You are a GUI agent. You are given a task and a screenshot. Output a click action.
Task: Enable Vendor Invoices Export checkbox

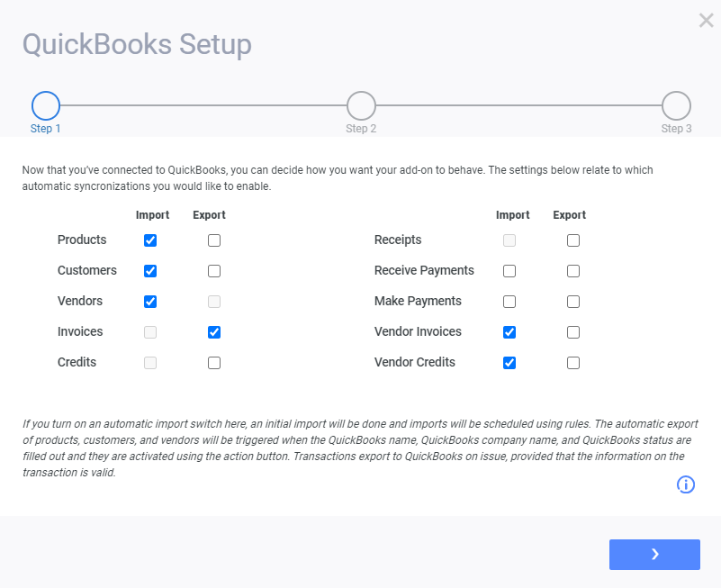[x=573, y=332]
